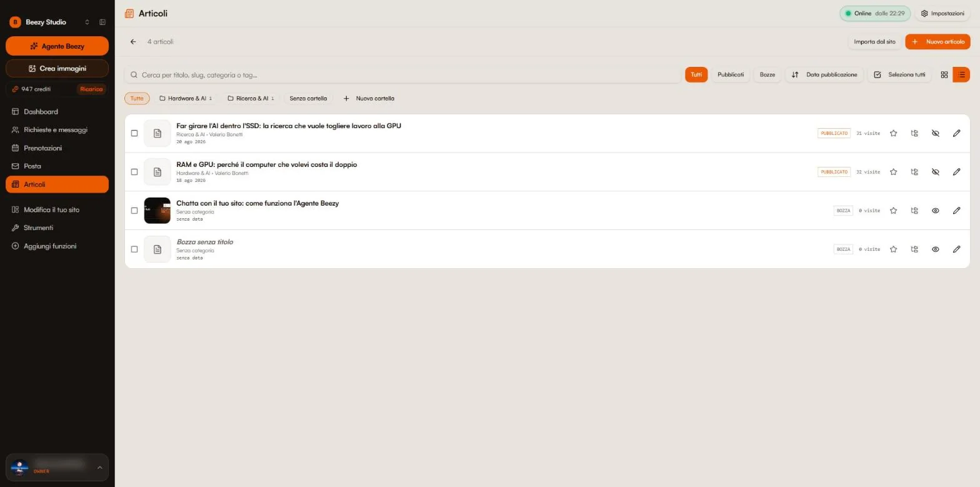Unpublish 'RAM e GPU' via crossed-eye icon
This screenshot has width=980, height=487.
[936, 172]
